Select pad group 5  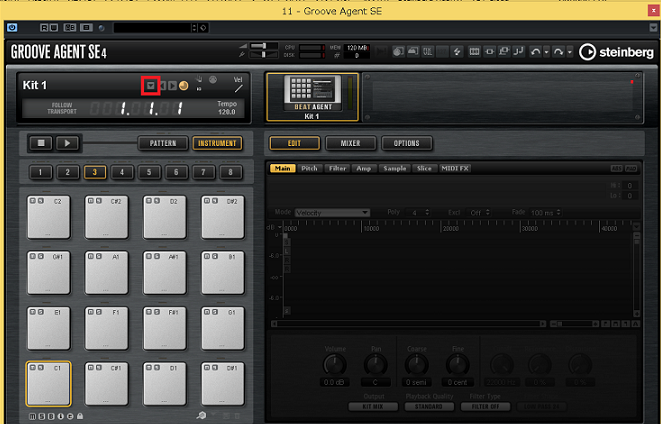point(149,172)
